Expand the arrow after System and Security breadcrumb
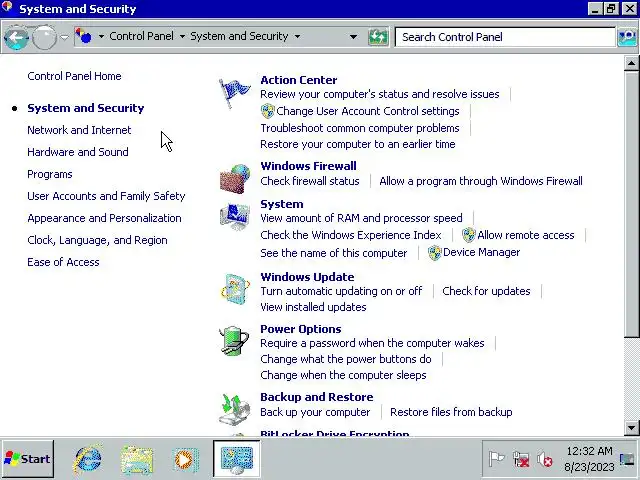Image resolution: width=640 pixels, height=480 pixels. coord(297,36)
